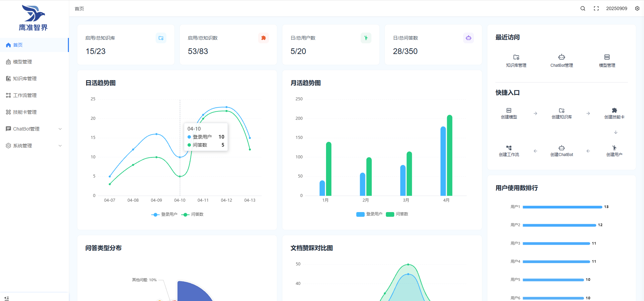Screen dimensions: 644x301
Task: Open settings gear in top right
Action: coord(637,8)
